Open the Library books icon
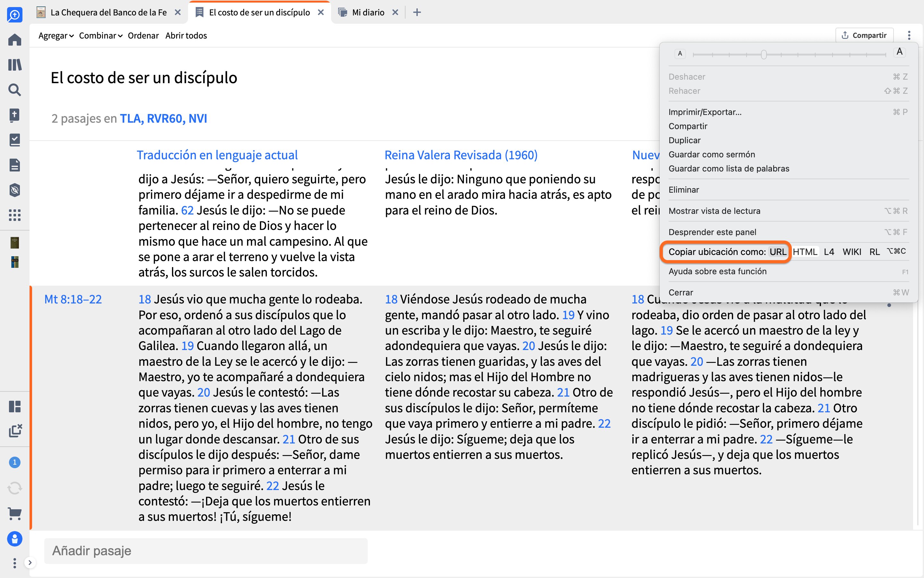Image resolution: width=924 pixels, height=578 pixels. pyautogui.click(x=14, y=65)
